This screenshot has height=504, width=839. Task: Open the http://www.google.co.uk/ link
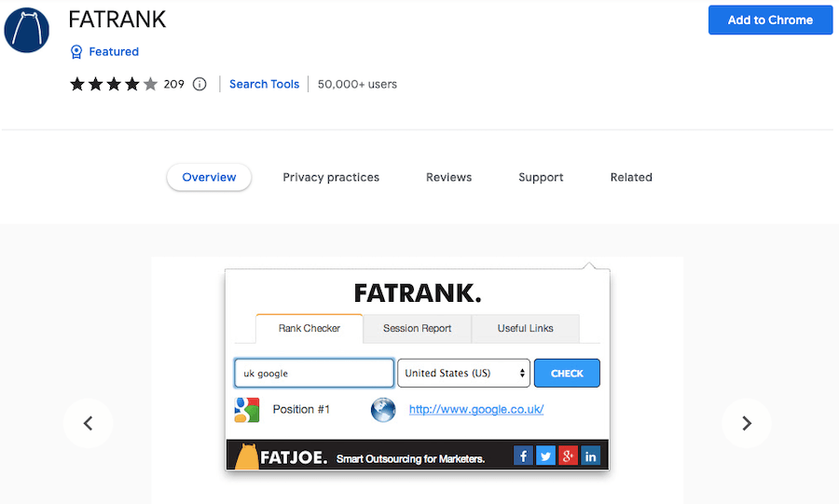[x=476, y=409]
